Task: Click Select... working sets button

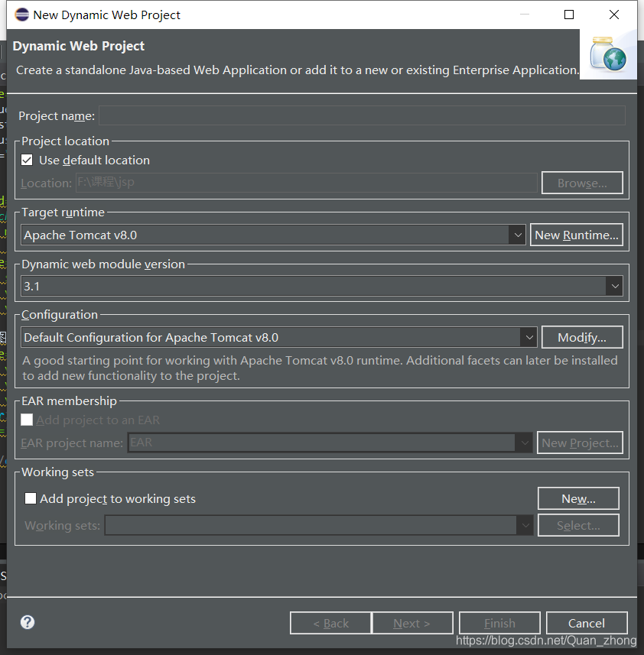Action: [578, 525]
